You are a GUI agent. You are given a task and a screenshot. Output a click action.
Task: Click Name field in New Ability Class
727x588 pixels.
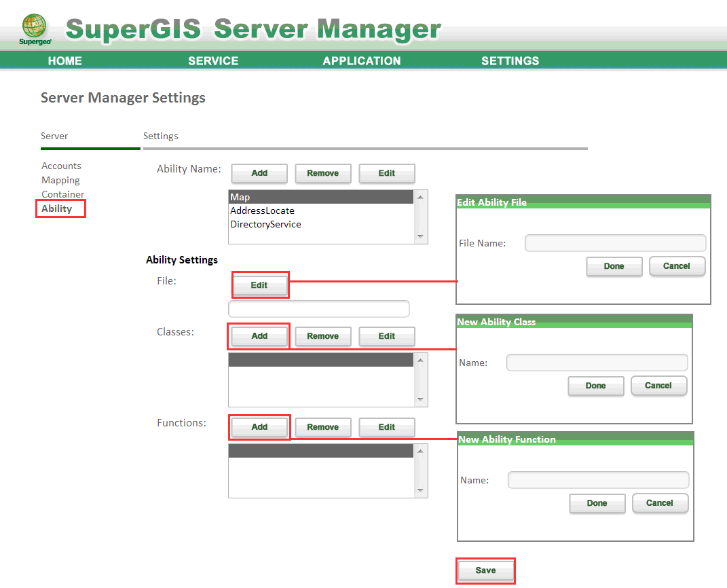597,363
